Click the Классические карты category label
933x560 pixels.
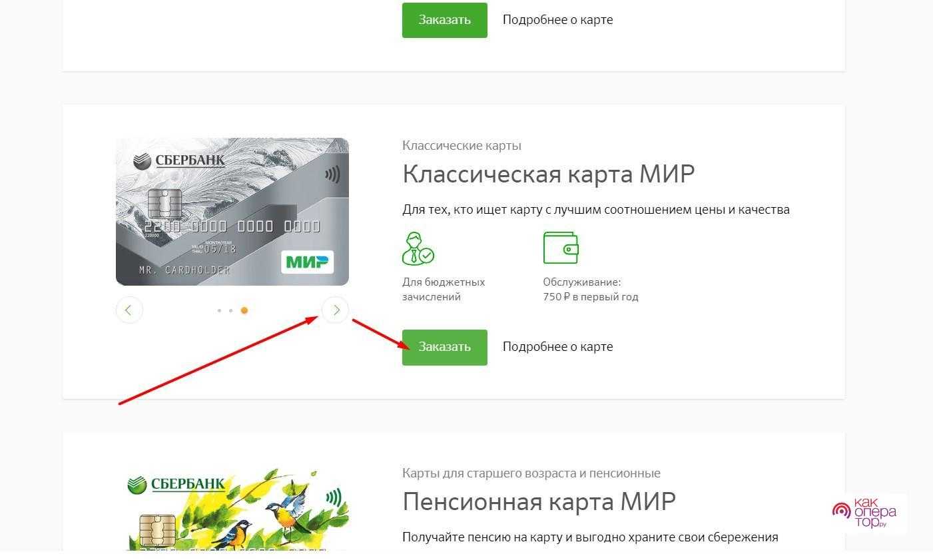click(462, 146)
